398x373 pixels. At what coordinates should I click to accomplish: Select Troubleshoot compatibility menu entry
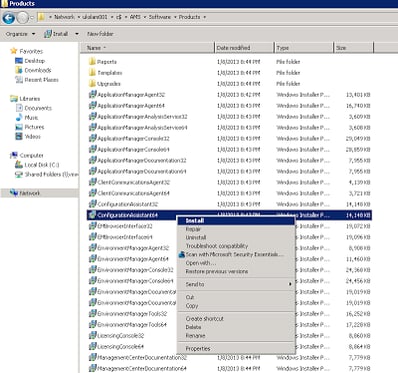tap(236, 246)
